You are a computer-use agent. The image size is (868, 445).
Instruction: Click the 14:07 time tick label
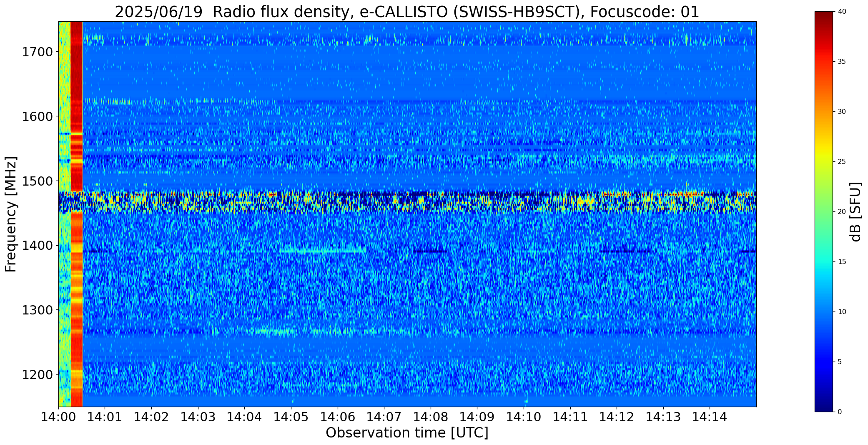point(384,417)
